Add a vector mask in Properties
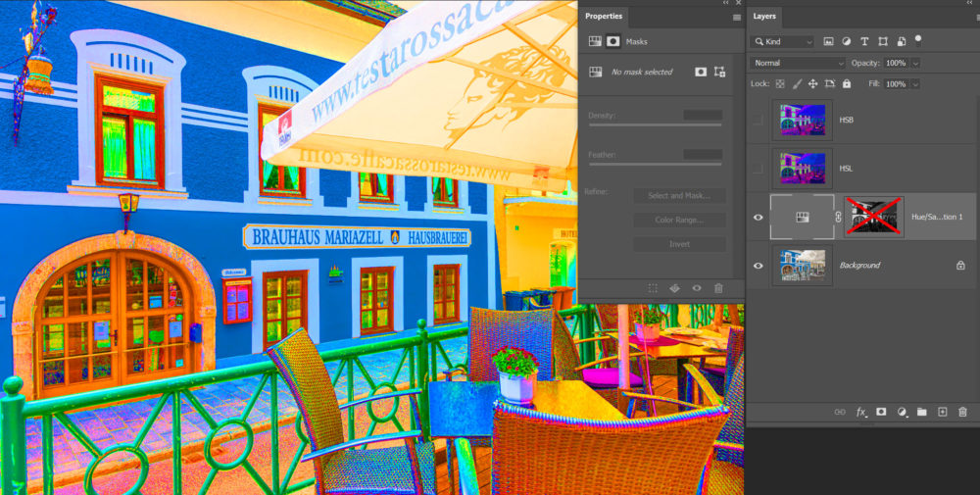 point(719,72)
